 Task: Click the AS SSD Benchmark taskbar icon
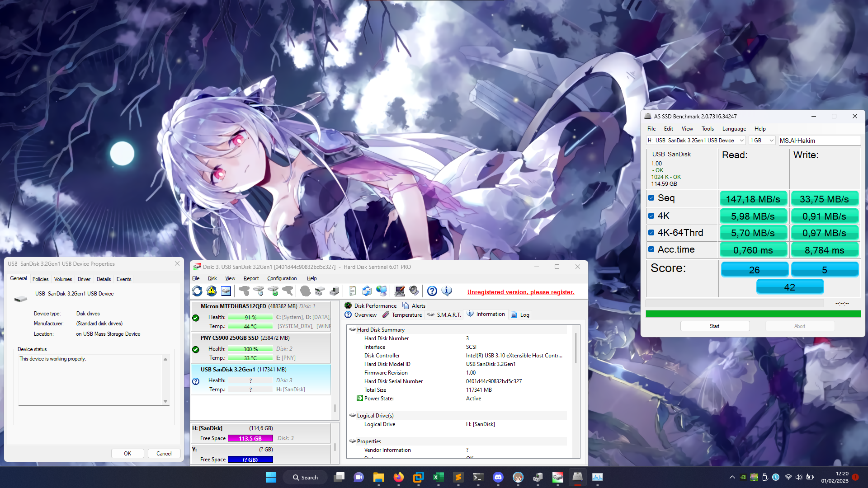click(x=578, y=477)
